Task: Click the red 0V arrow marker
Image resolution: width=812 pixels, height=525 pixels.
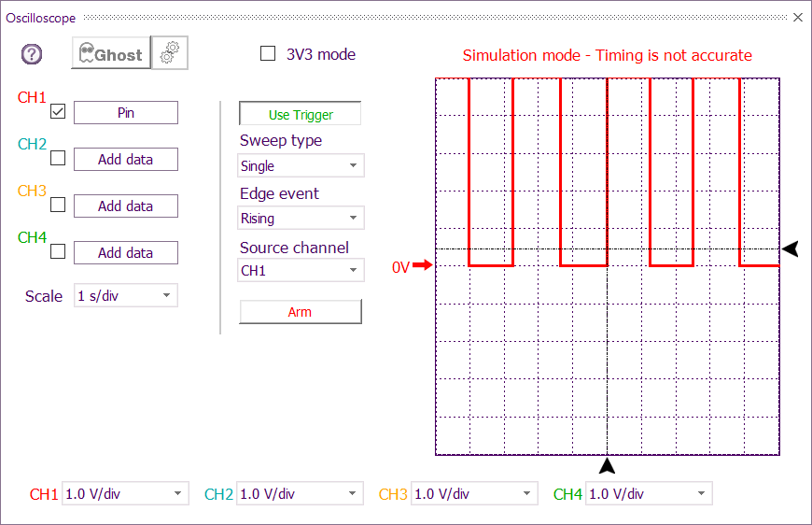Action: tap(422, 266)
